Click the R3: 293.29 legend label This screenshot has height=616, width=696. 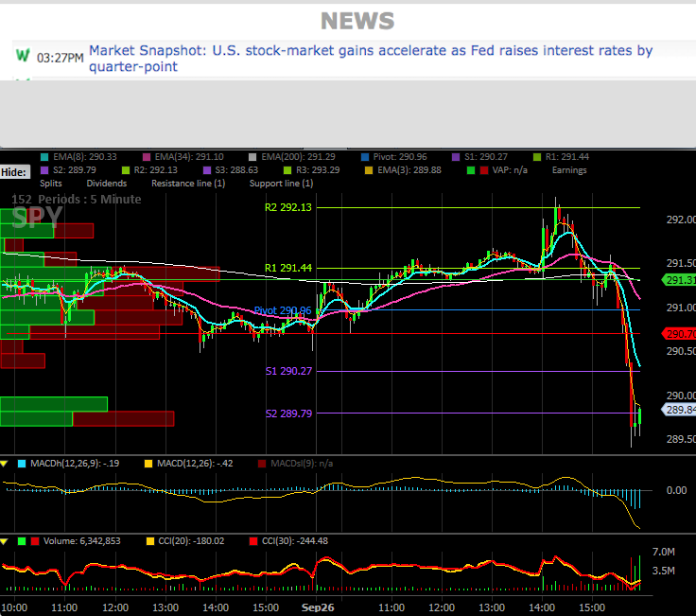click(x=318, y=170)
